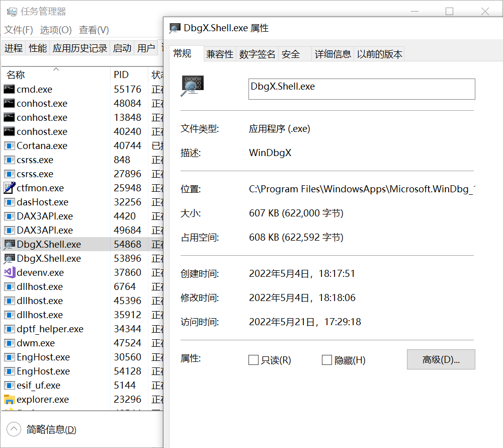Click PID value 35912 for dllhost.exe
The width and height of the screenshot is (503, 448).
127,315
